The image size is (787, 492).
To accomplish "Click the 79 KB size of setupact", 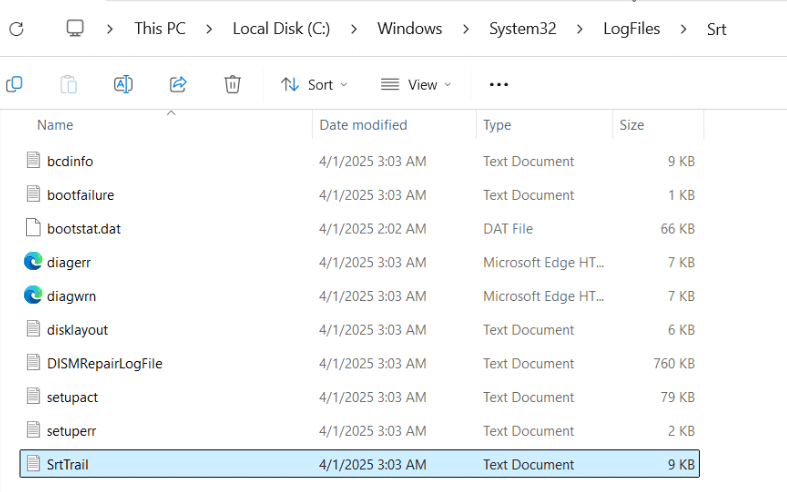I will pyautogui.click(x=678, y=397).
